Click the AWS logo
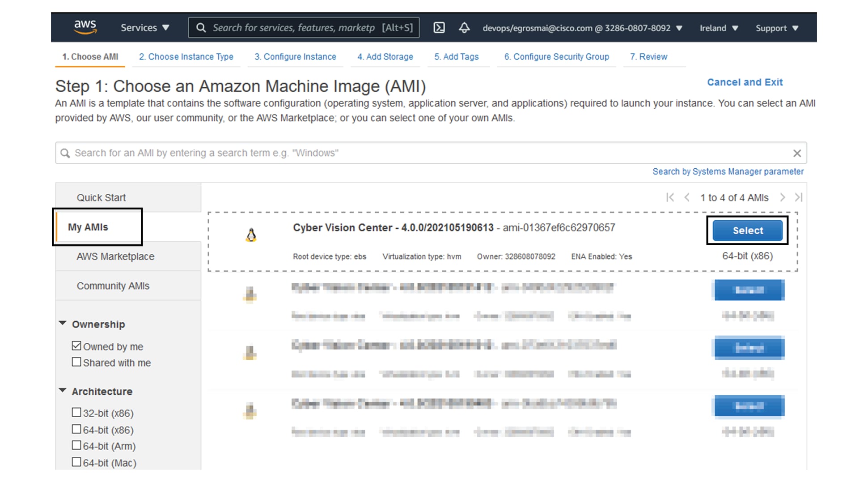868x482 pixels. (x=85, y=27)
